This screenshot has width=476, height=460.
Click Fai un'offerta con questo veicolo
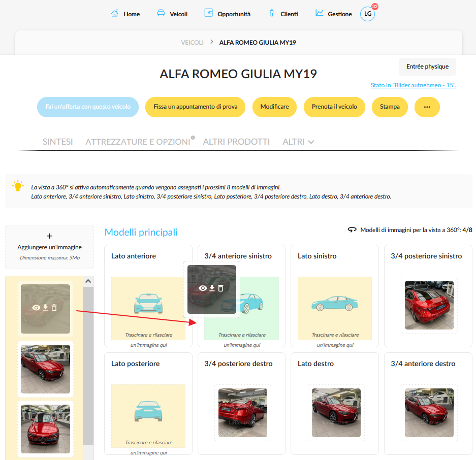click(x=88, y=107)
